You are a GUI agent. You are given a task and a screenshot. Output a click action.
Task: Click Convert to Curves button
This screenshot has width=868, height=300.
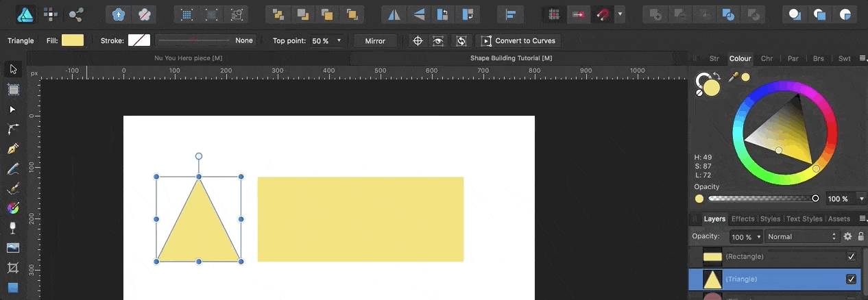click(x=518, y=41)
